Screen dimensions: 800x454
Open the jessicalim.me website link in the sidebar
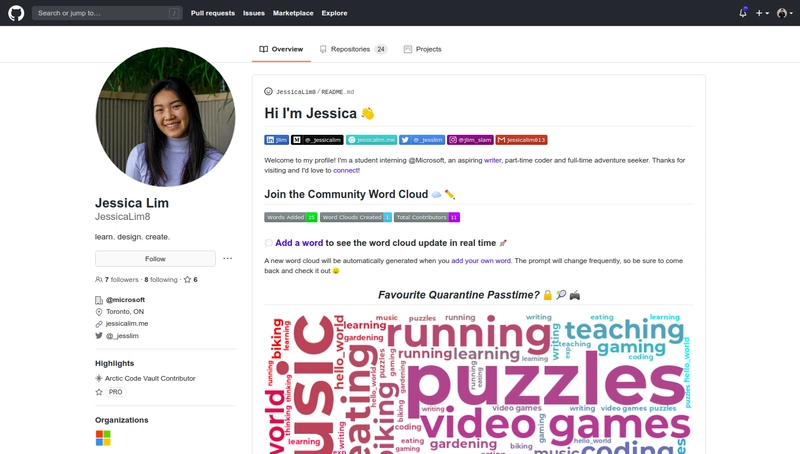[127, 323]
